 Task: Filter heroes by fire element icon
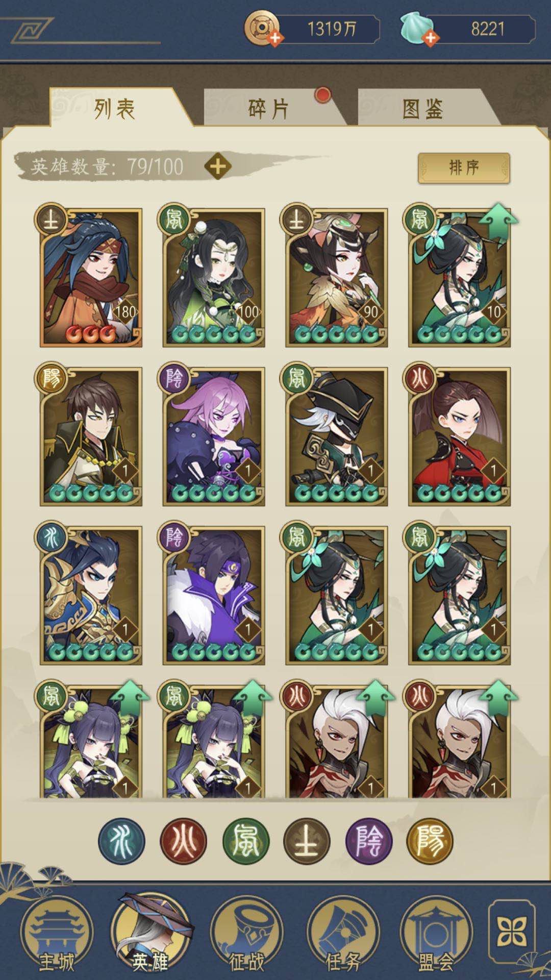tap(183, 842)
